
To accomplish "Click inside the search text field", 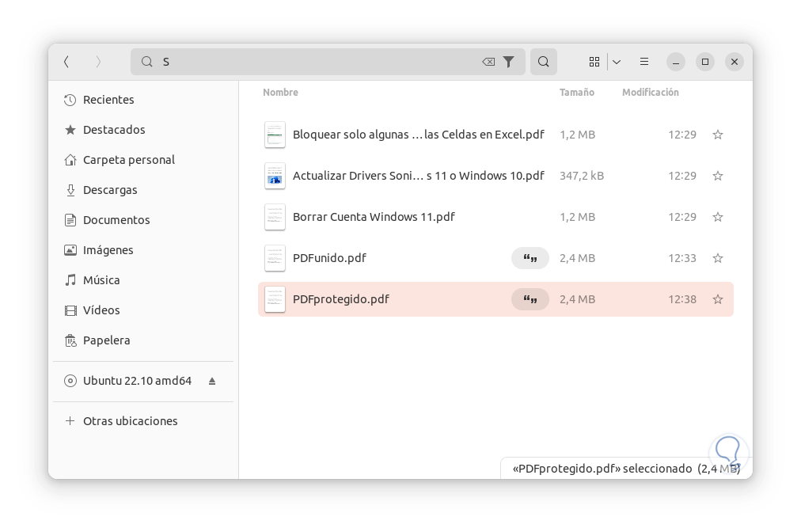I will (317, 62).
